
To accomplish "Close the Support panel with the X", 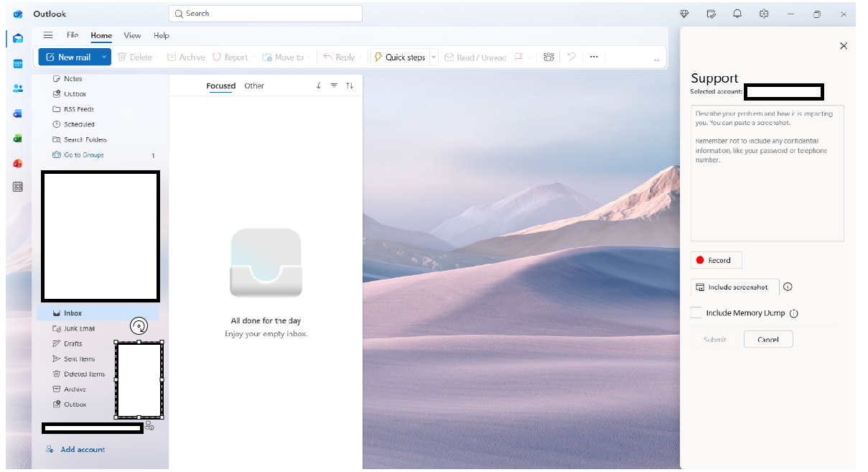I will point(844,46).
